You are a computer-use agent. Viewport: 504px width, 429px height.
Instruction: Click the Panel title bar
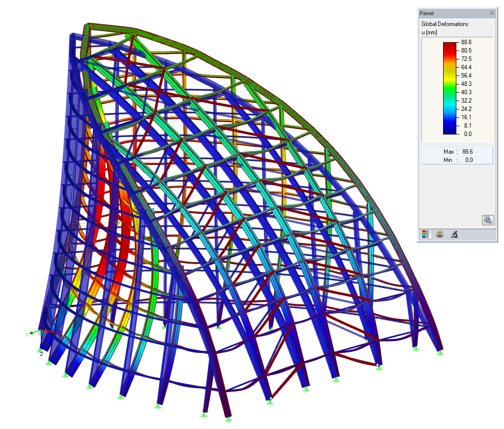[456, 13]
